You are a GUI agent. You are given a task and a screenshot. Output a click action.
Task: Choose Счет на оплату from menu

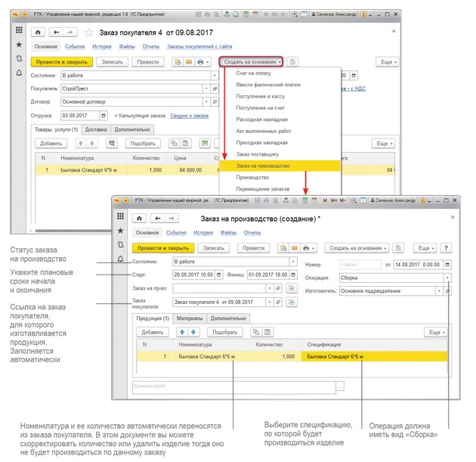tap(280, 73)
